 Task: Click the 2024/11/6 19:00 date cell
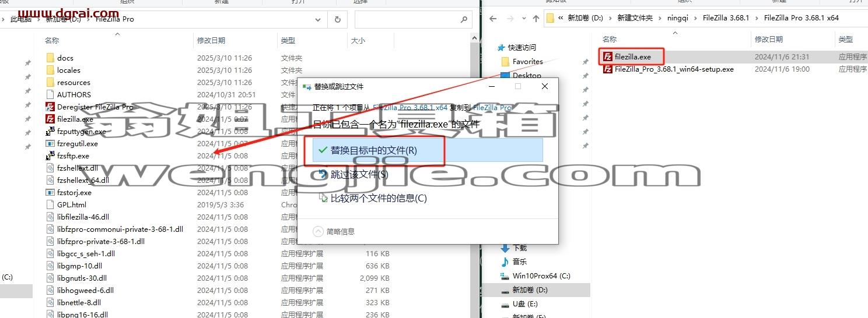coord(782,69)
